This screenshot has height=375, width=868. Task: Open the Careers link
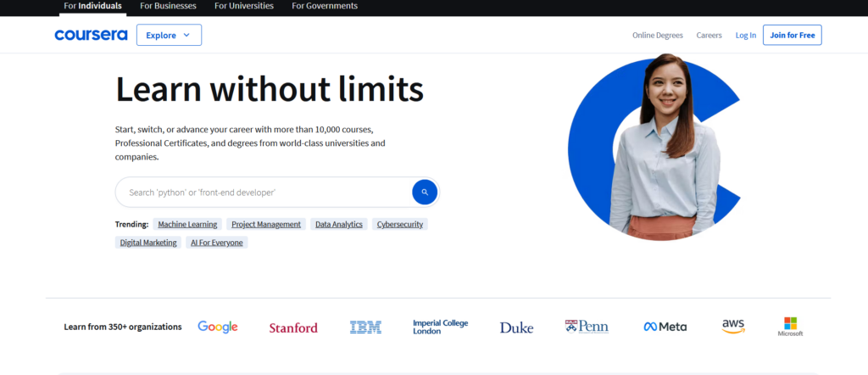pyautogui.click(x=709, y=35)
